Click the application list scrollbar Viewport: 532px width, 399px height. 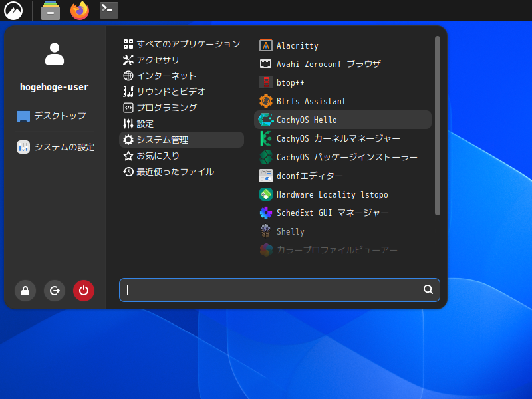click(x=438, y=126)
